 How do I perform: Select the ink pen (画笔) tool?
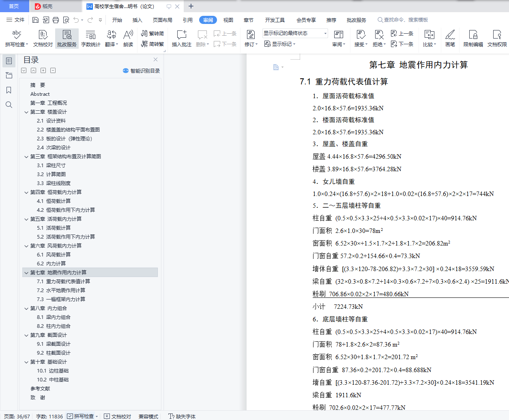click(x=450, y=39)
